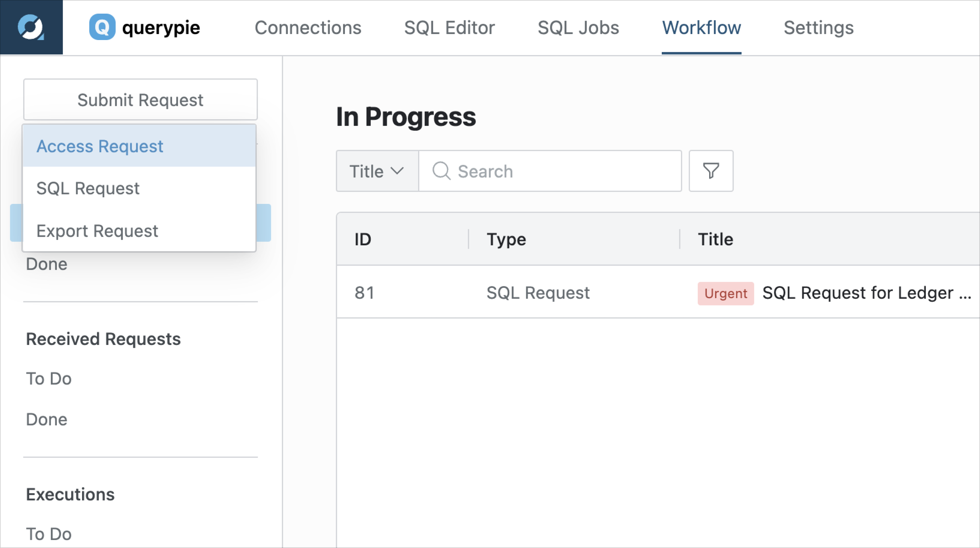The image size is (980, 548).
Task: Open the filter funnel icon button
Action: click(x=711, y=171)
